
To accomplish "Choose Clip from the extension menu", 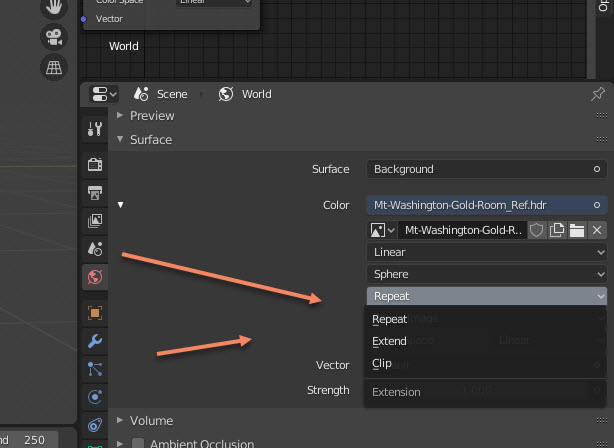I will [x=382, y=363].
